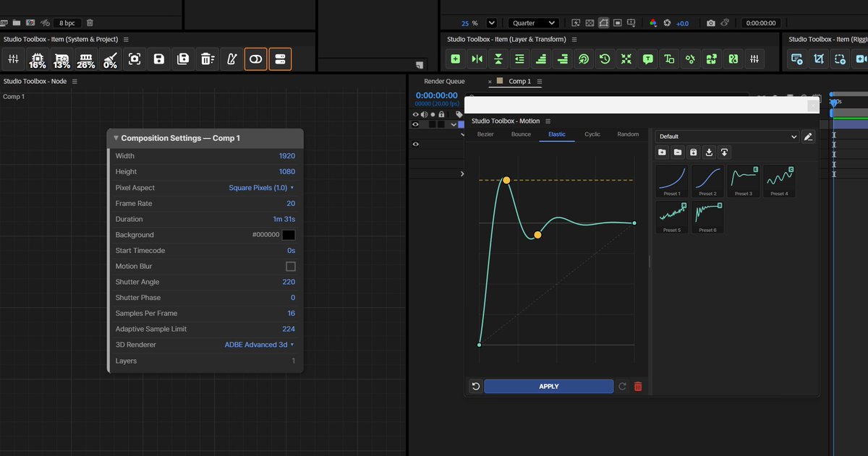Click the cache cleaner broom 0% icon
This screenshot has height=456, width=868.
(x=110, y=59)
